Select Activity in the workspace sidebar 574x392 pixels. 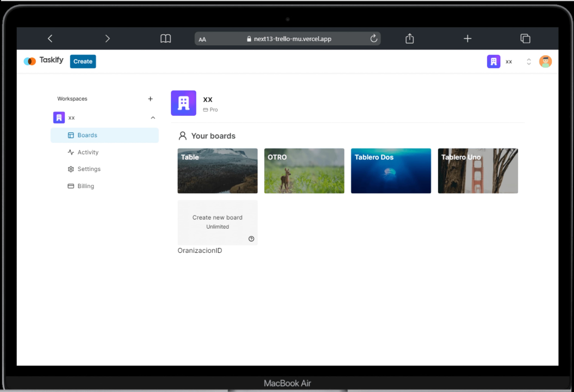click(88, 152)
